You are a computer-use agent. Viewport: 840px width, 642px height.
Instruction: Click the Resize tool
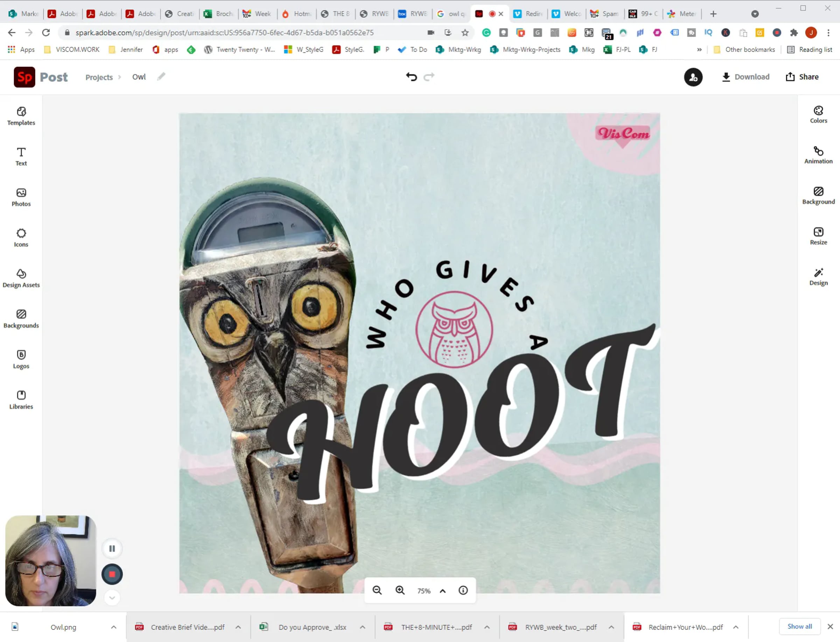818,236
